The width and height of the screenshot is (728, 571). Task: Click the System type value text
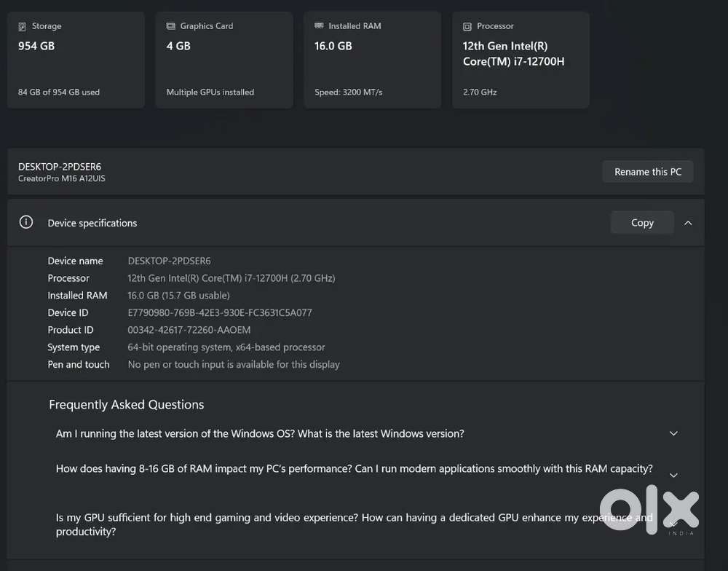tap(226, 347)
